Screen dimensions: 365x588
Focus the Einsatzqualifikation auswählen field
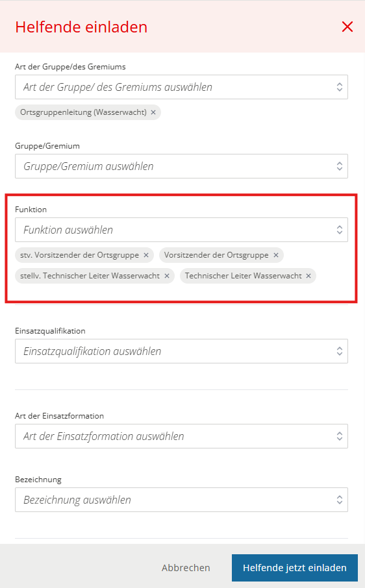182,351
